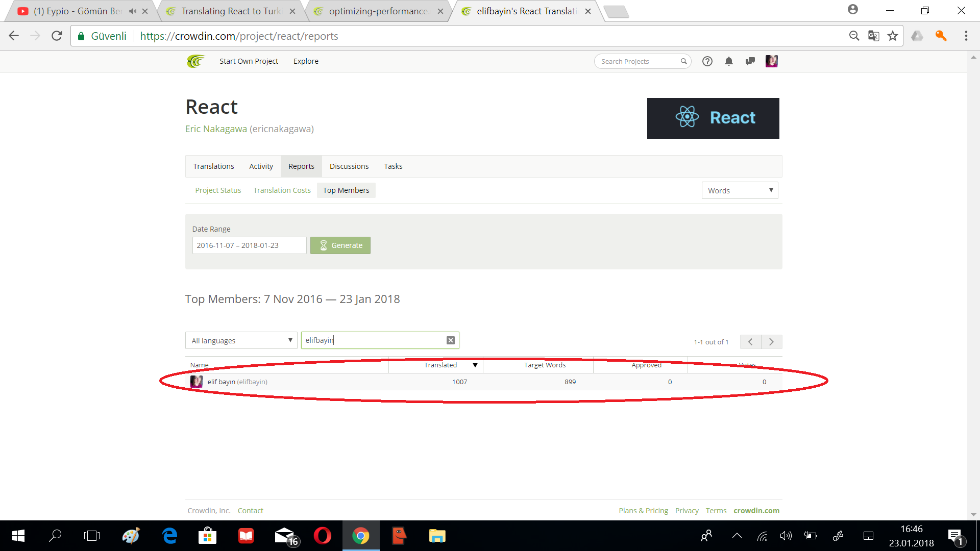Open the Windows Start menu
Viewport: 980px width, 551px height.
coord(18,536)
